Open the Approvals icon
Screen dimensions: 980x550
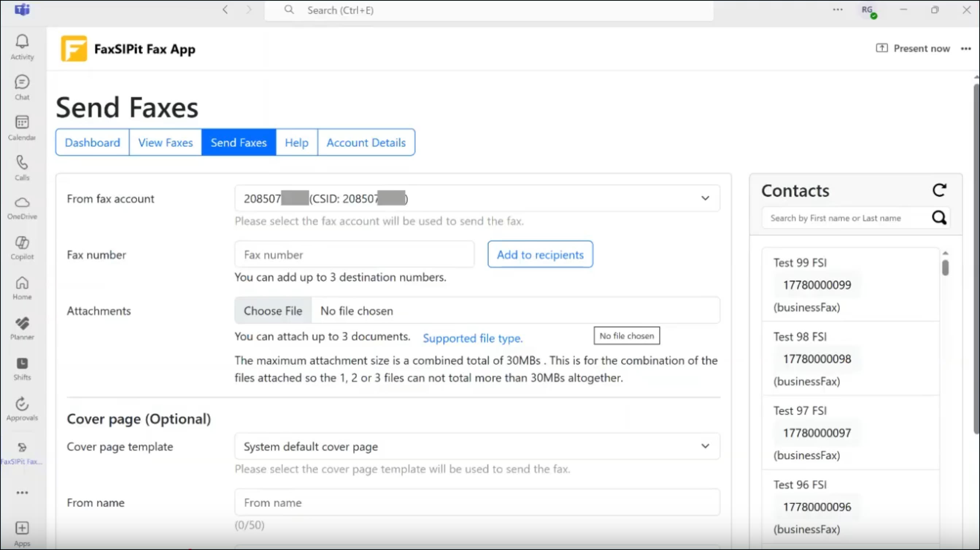(x=22, y=404)
